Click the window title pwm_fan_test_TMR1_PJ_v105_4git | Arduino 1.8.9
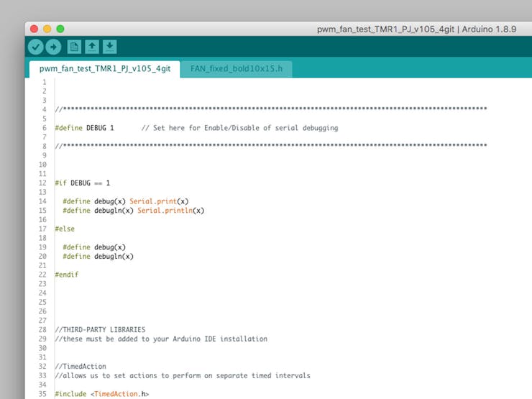Viewport: 532px width, 399px height. point(417,29)
